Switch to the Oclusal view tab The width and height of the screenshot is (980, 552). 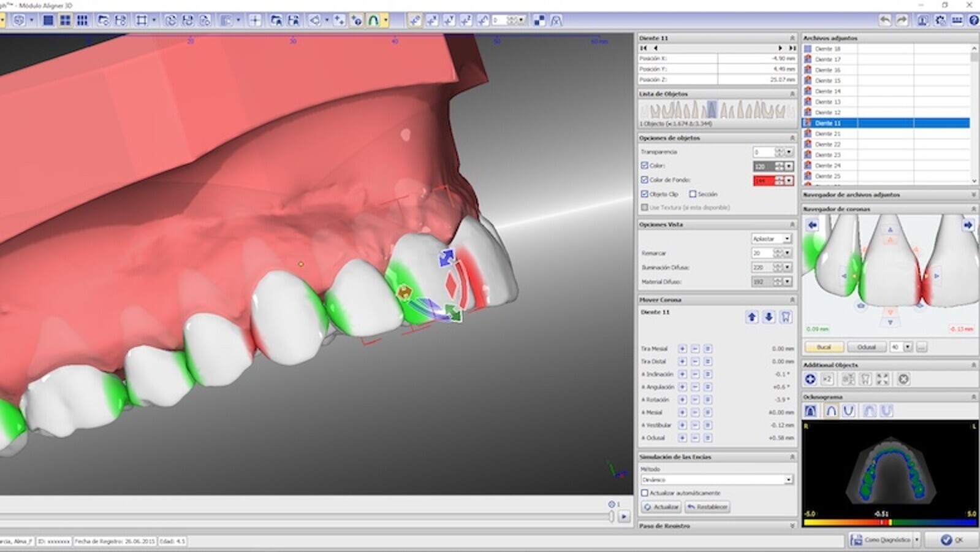tap(866, 347)
